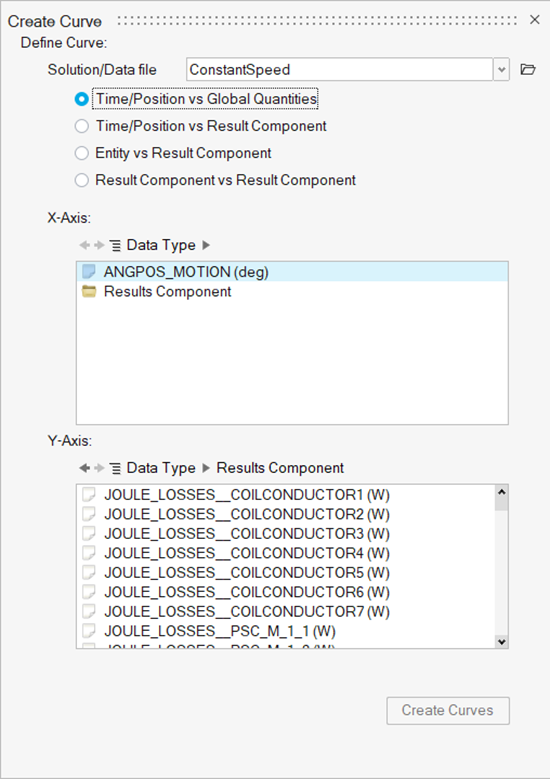Go to Y-Axis Data Type breadcrumb
This screenshot has height=779, width=550.
(x=161, y=468)
